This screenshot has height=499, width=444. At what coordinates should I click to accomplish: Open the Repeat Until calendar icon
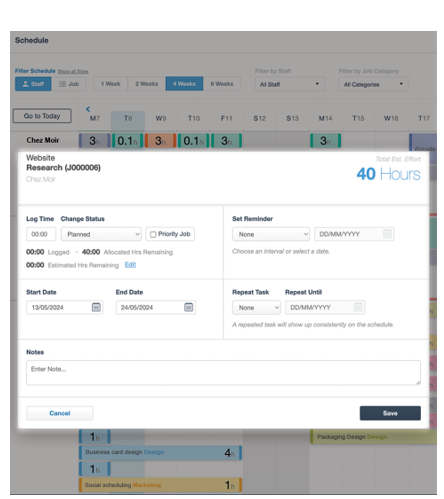tap(358, 307)
